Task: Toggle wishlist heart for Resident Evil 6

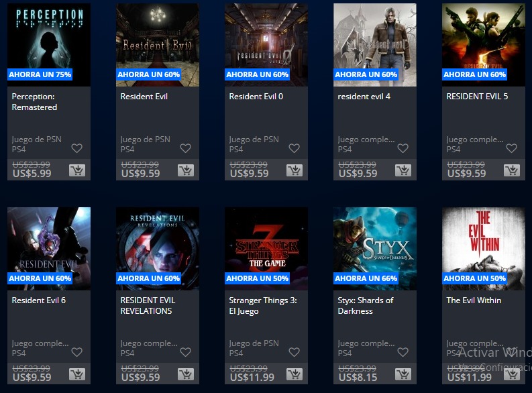Action: click(x=77, y=352)
